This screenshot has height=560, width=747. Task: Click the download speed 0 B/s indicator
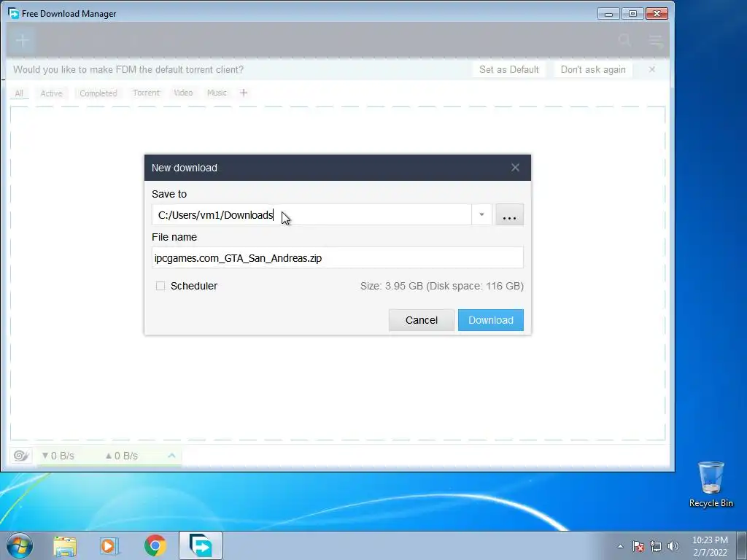58,456
